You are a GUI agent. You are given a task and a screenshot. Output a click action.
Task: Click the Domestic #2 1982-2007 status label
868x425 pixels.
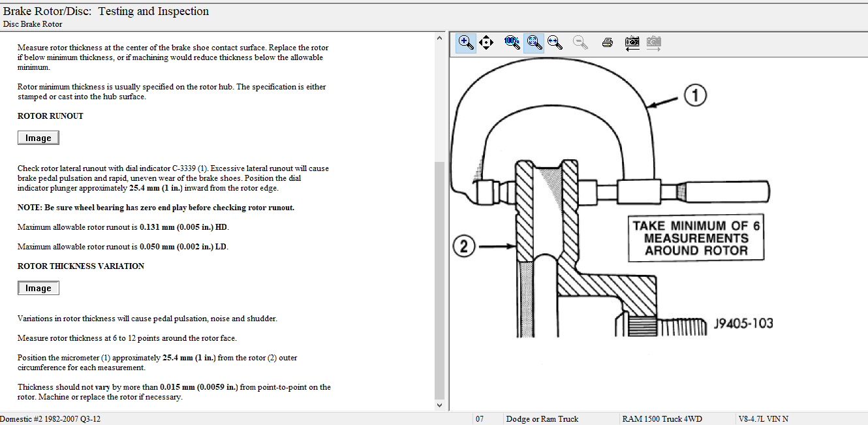coord(51,418)
